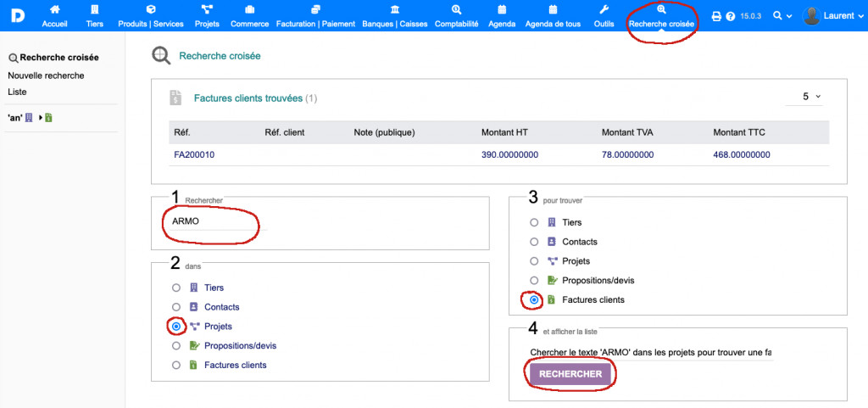The image size is (868, 408).
Task: Click the Comptabilité icon in navbar
Action: [456, 10]
